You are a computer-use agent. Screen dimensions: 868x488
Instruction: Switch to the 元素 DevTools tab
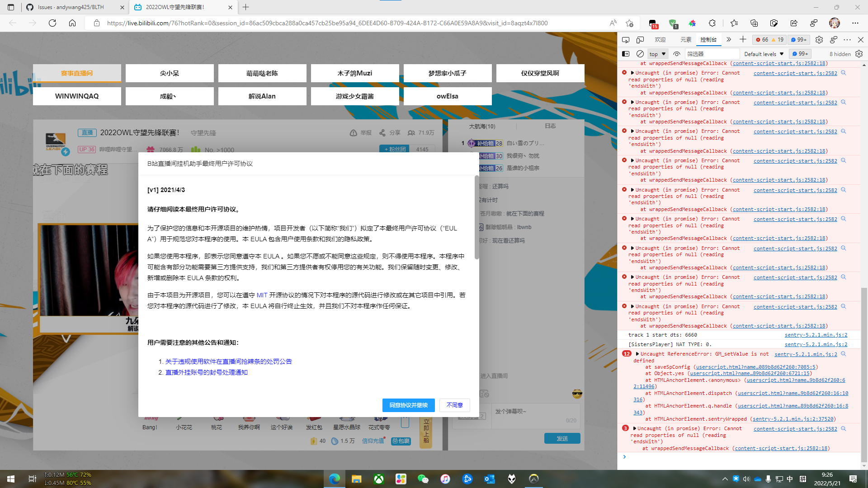[686, 40]
